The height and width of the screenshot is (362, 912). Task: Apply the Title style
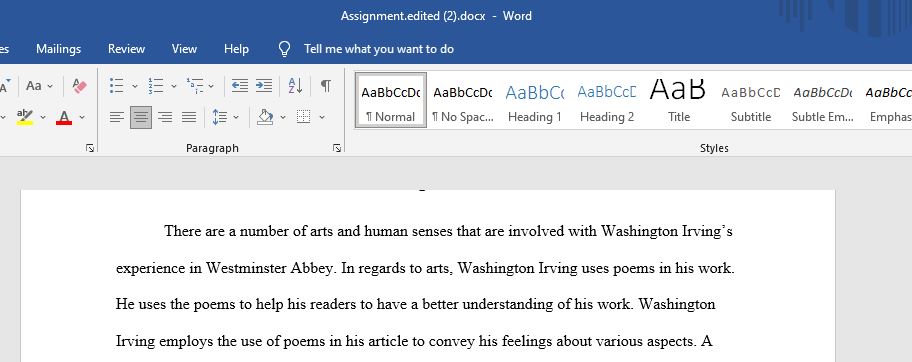point(678,100)
